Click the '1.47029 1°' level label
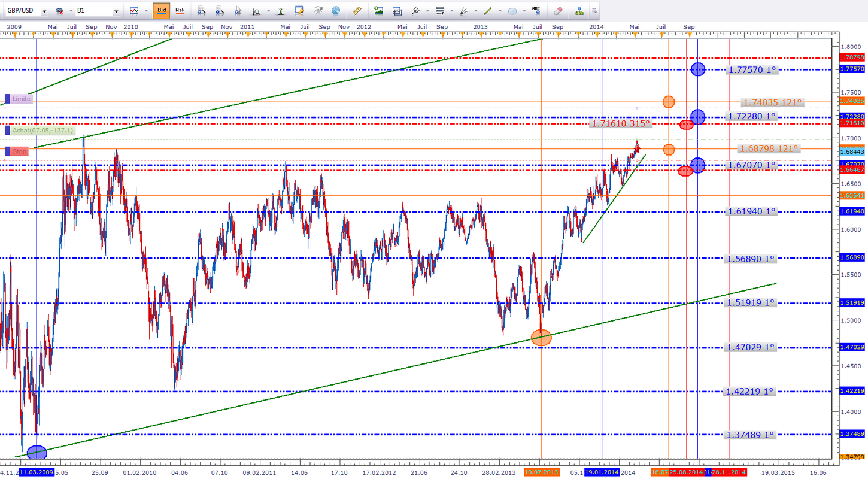Screen dimensions: 868x479 point(751,347)
